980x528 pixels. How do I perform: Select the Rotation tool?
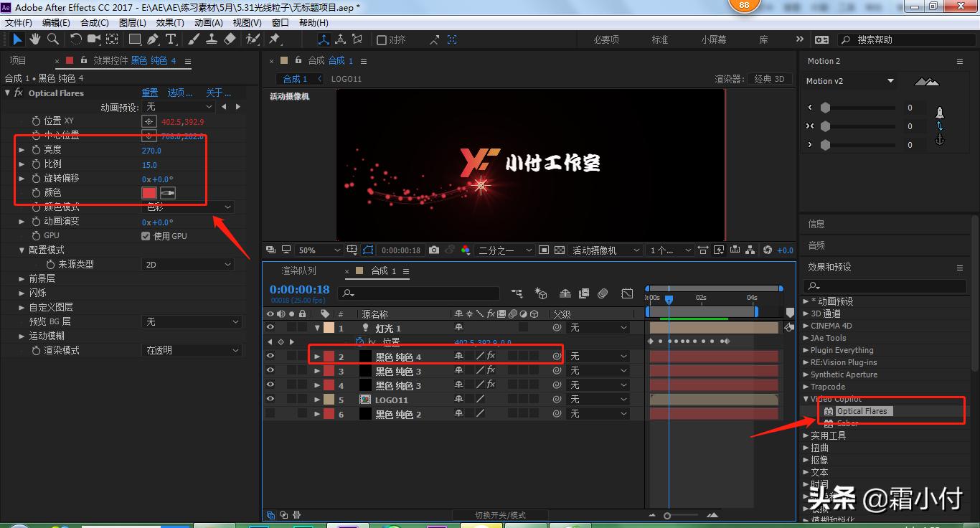[75, 39]
